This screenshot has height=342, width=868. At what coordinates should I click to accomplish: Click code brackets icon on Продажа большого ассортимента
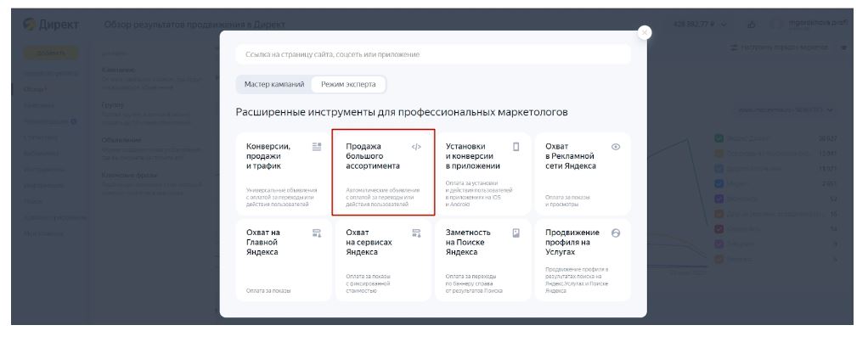point(416,147)
